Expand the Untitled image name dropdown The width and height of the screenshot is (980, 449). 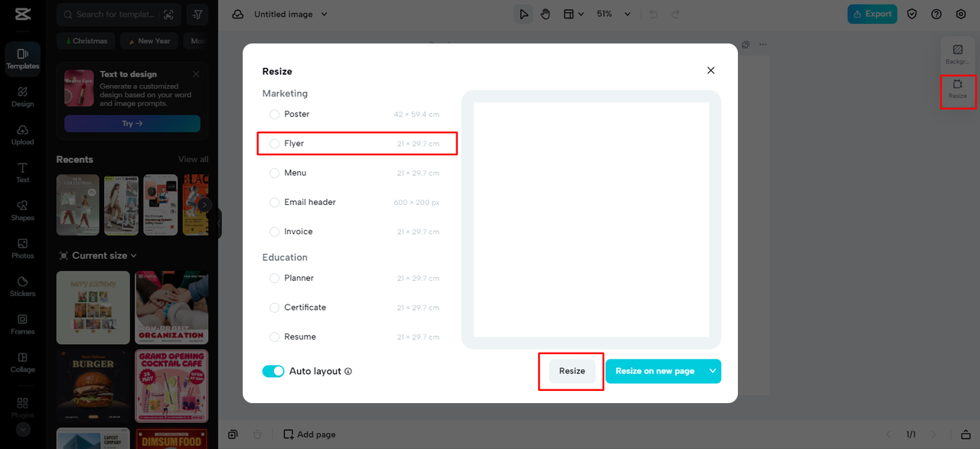coord(324,14)
